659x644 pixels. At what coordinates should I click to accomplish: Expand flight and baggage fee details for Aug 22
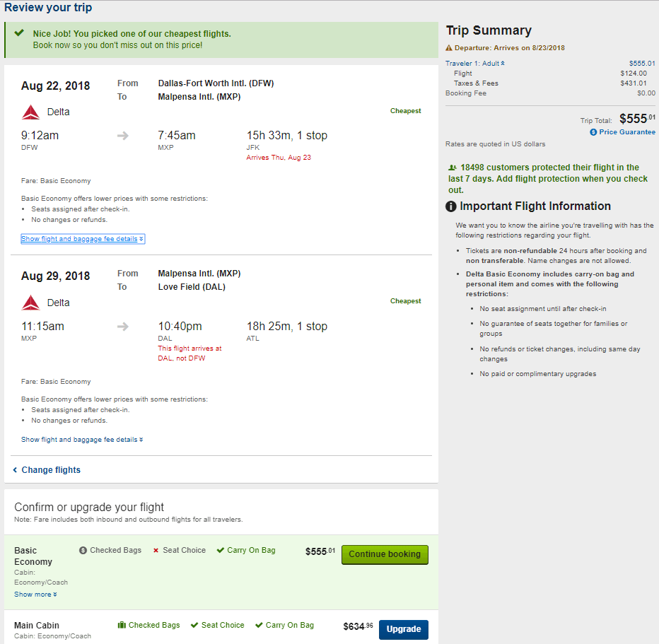click(x=83, y=239)
